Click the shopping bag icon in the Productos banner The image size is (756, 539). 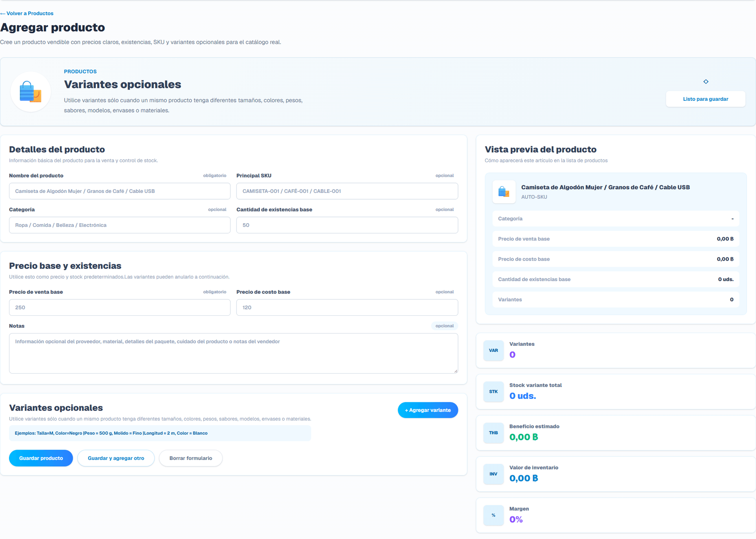pos(31,92)
